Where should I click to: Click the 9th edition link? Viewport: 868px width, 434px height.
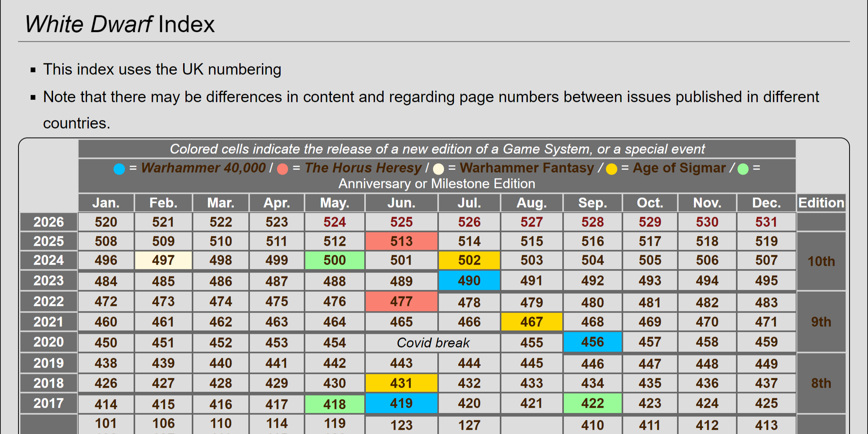click(x=821, y=322)
